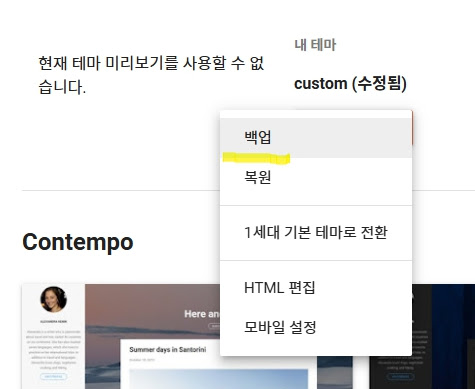
Task: Select 모바일 설정 menu entry
Action: coord(316,327)
